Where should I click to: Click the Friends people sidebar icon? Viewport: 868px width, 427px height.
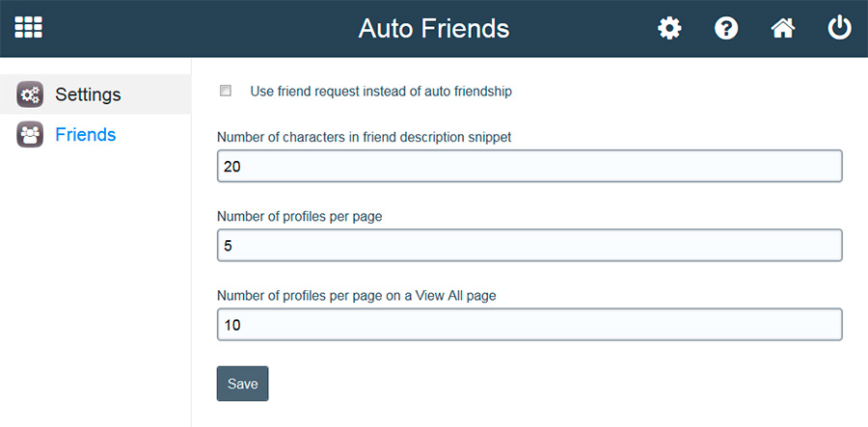tap(30, 135)
